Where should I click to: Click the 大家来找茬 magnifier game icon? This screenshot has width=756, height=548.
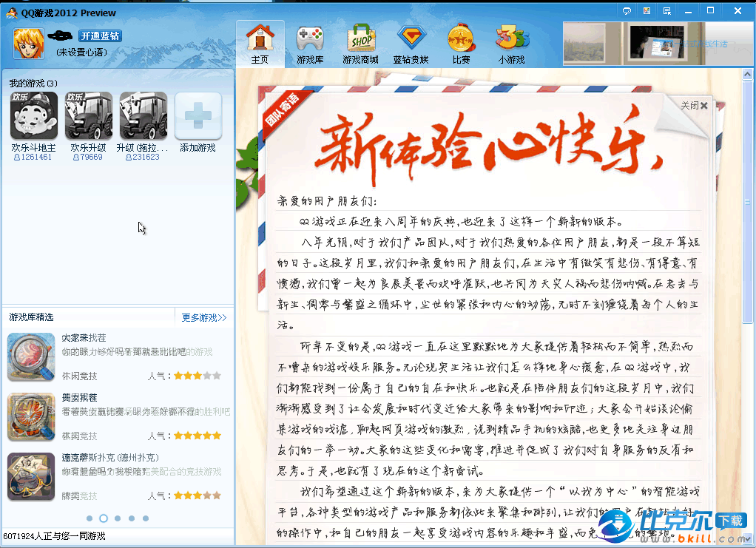coord(31,357)
